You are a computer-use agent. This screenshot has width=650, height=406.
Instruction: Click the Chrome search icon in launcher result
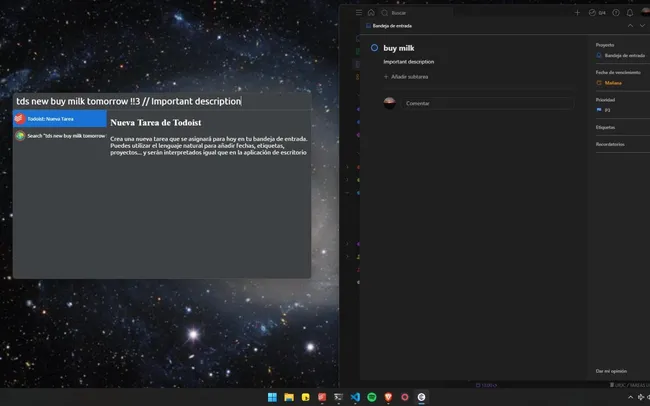20,136
